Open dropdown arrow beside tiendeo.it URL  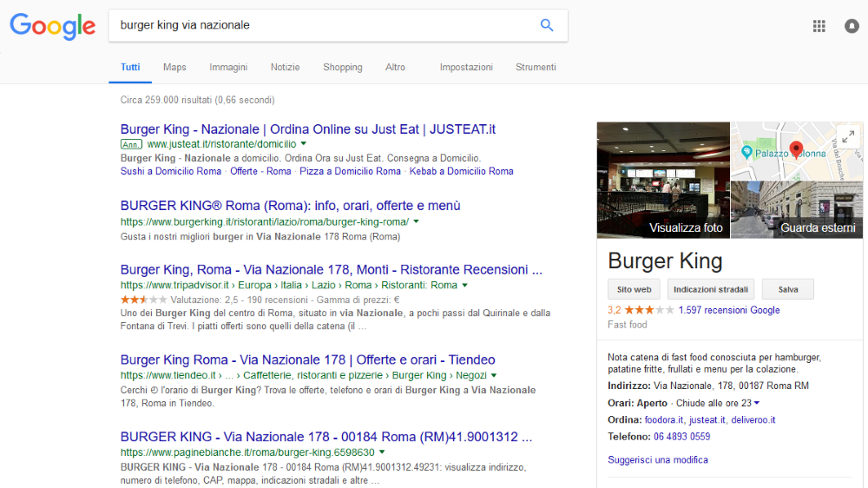(494, 376)
